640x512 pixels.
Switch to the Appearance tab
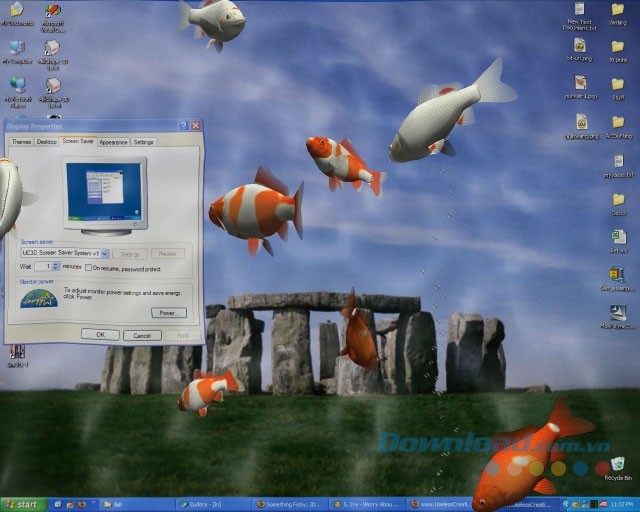(113, 142)
